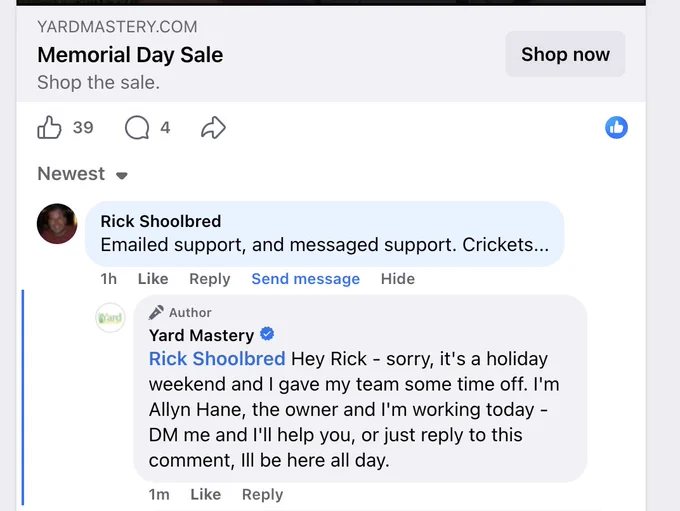Open the Memorial Day Sale headline link
The image size is (680, 511).
(x=130, y=55)
